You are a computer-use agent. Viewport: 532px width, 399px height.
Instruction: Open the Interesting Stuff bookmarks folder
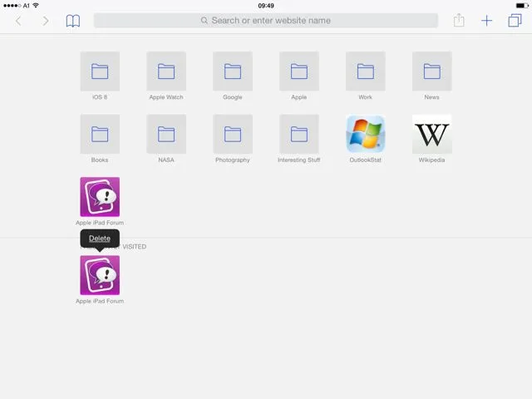(299, 134)
